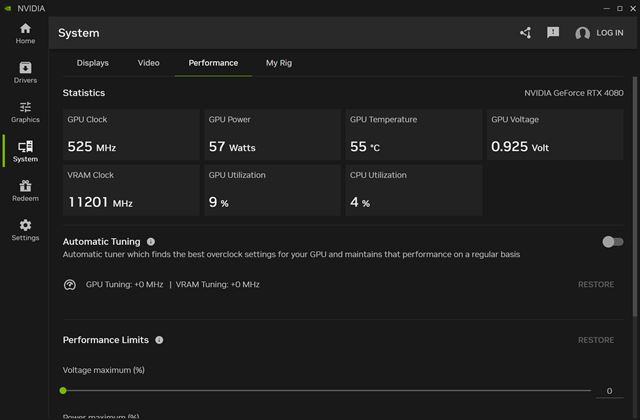Click the NVIDIA logo in title bar
Viewport: 640px width, 420px height.
[x=8, y=8]
